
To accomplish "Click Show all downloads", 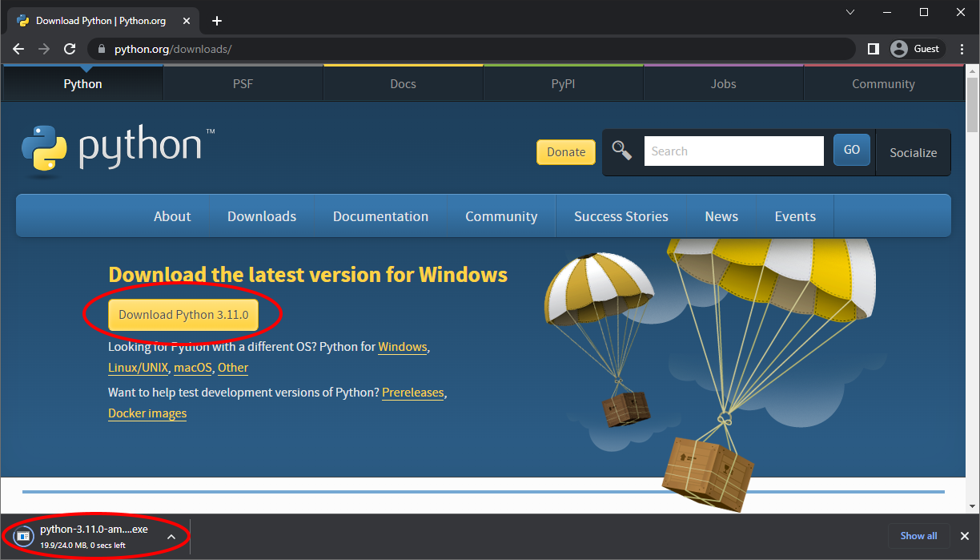I will tap(918, 536).
